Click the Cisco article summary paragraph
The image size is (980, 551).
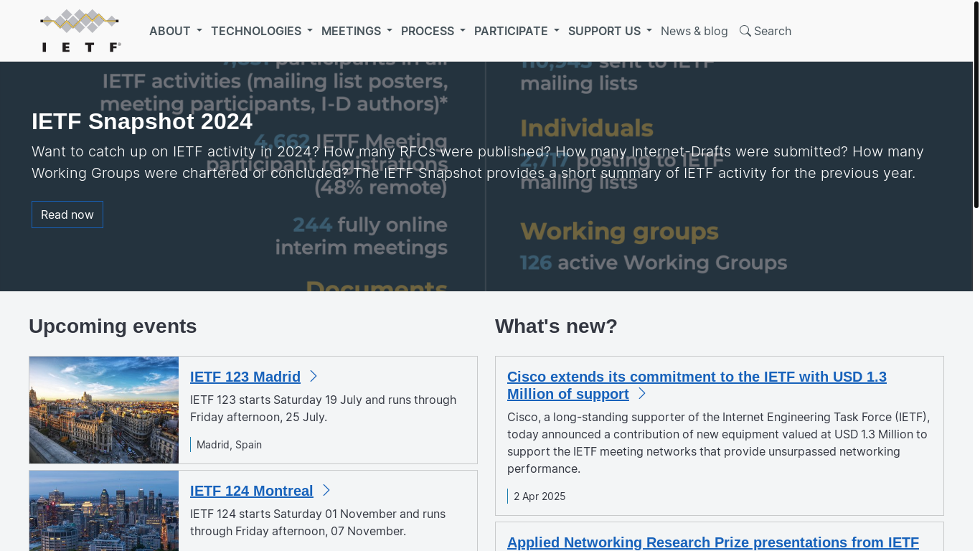click(719, 443)
